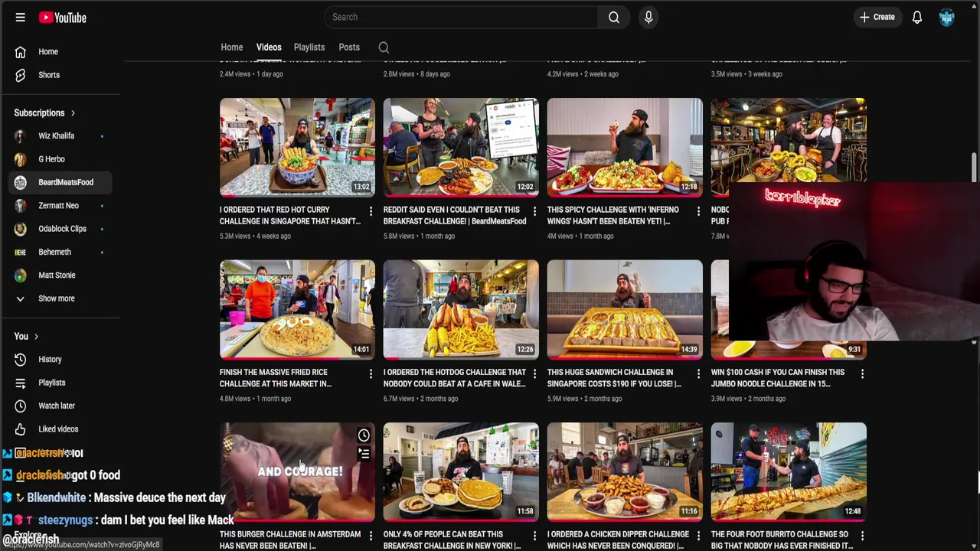Go to the YouTube logo home

[62, 17]
